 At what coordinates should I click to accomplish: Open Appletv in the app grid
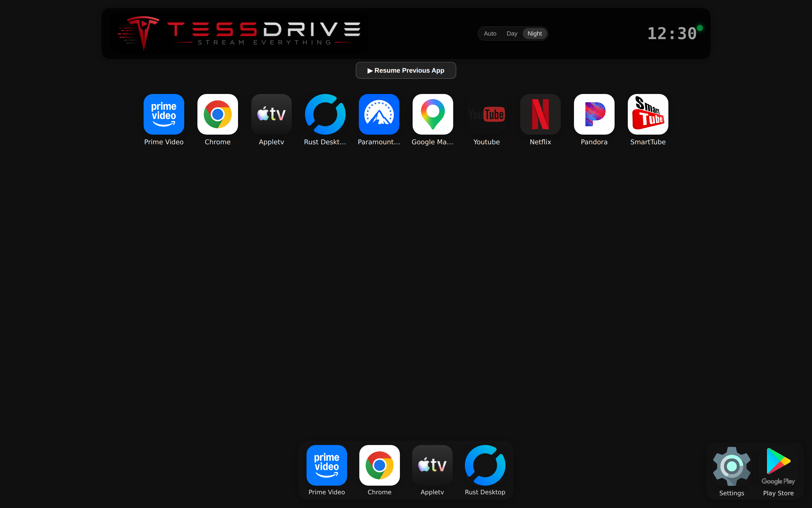click(x=272, y=114)
